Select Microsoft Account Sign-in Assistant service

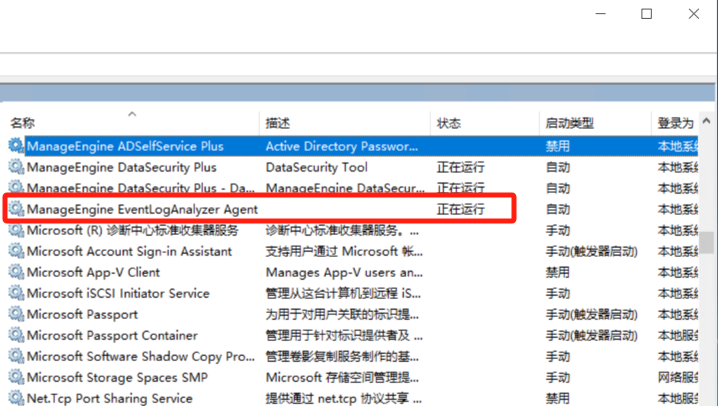pyautogui.click(x=130, y=251)
